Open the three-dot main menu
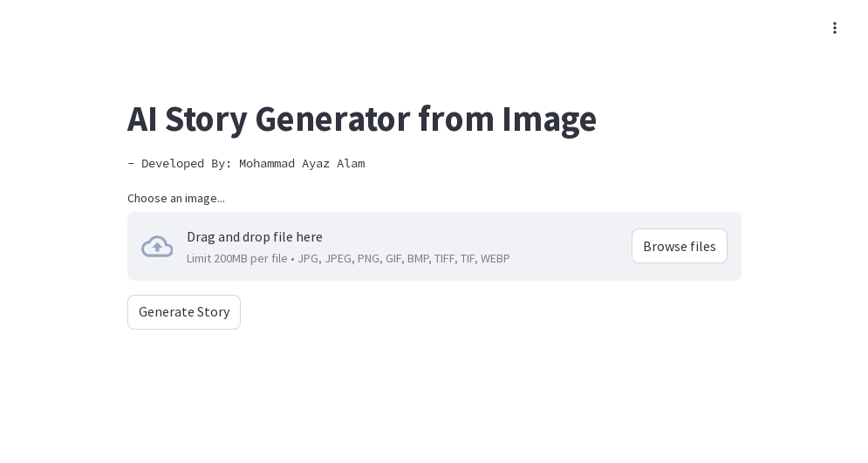This screenshot has height=463, width=868. pos(835,28)
